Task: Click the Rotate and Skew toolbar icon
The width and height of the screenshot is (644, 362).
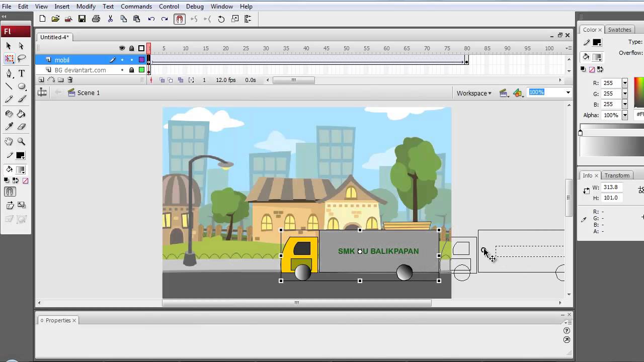Action: pos(221,19)
